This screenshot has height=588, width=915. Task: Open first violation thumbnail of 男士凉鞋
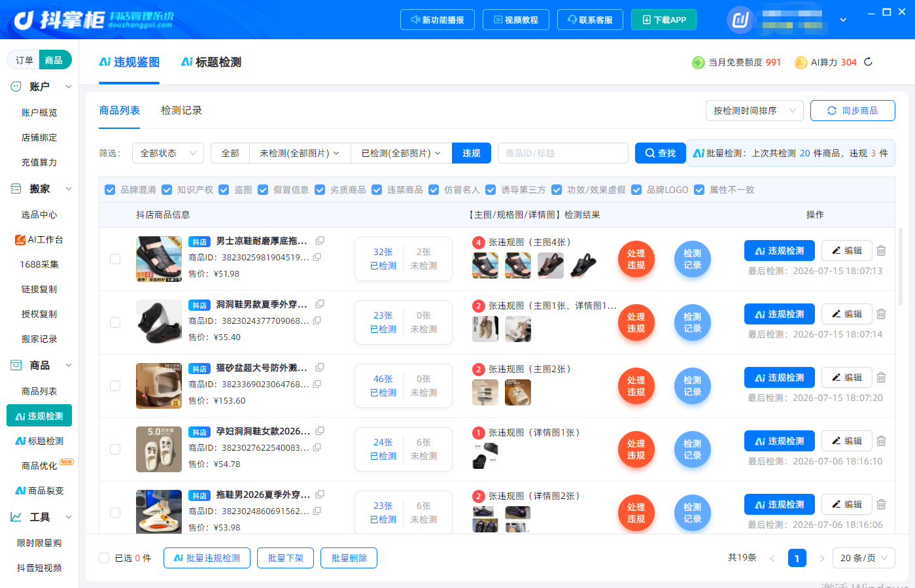click(485, 266)
